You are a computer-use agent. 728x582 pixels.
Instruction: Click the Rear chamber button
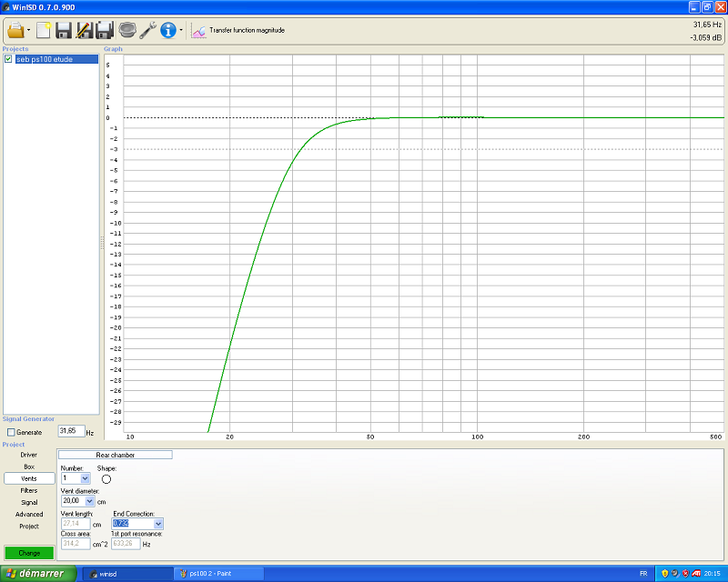click(116, 455)
